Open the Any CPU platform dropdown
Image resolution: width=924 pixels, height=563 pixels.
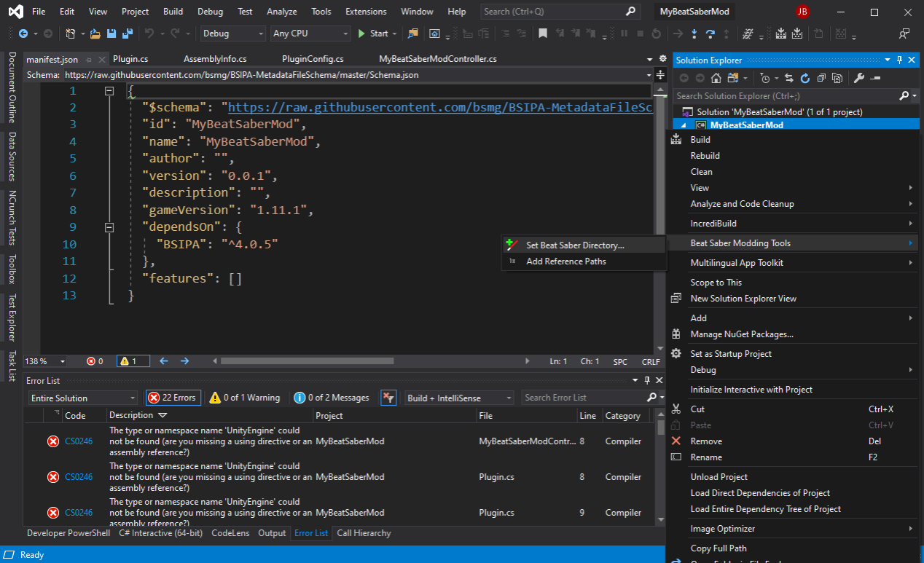(x=310, y=34)
